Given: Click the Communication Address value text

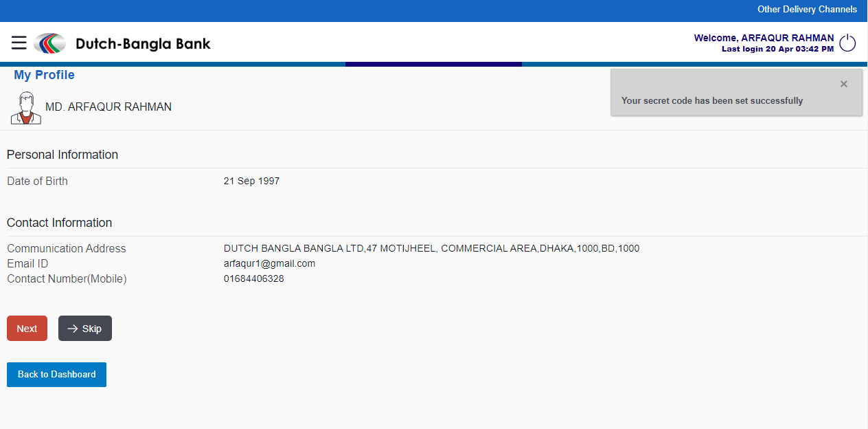Looking at the screenshot, I should coord(431,248).
